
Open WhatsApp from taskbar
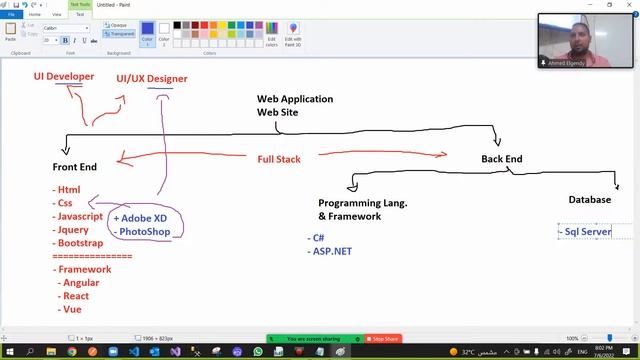tap(258, 351)
